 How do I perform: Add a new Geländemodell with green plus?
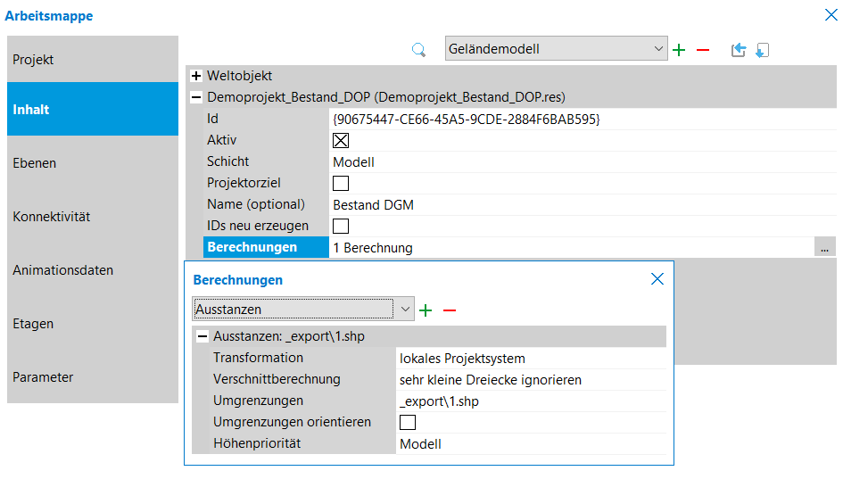pos(679,50)
